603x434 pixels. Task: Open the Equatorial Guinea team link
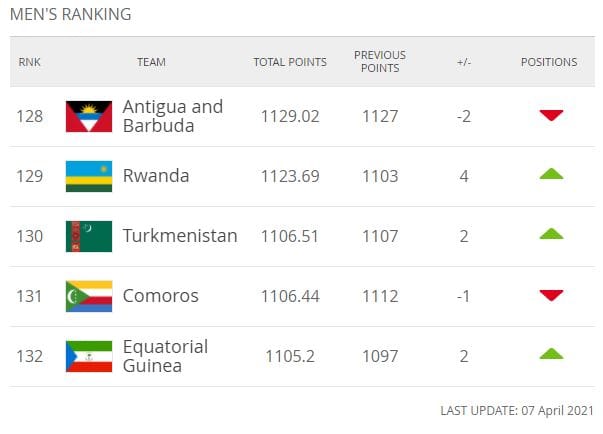tap(165, 356)
